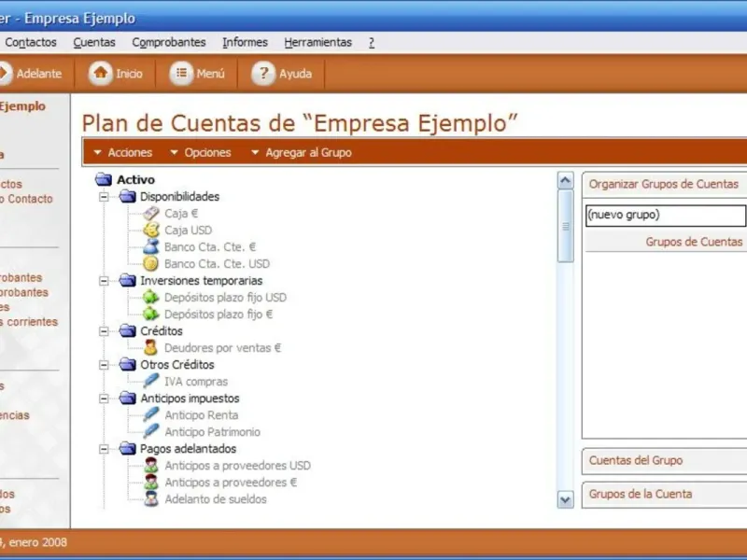
Task: Collapse the Inversiones temporarias tree node
Action: (x=104, y=281)
